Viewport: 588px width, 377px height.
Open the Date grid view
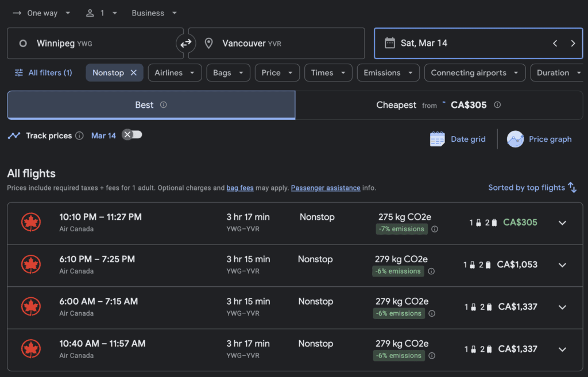(x=458, y=139)
